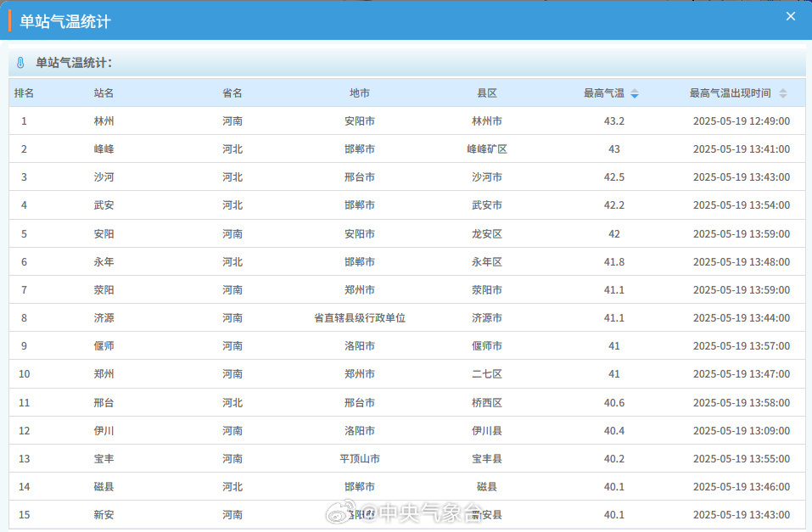Click the 40.6 temperature value for 邢台
This screenshot has height=532, width=812.
point(614,403)
